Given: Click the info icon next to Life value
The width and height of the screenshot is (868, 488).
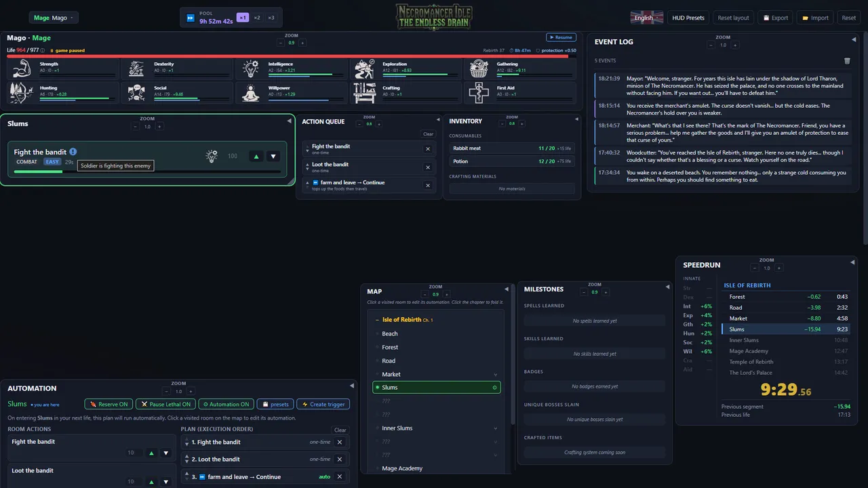Looking at the screenshot, I should pyautogui.click(x=43, y=50).
